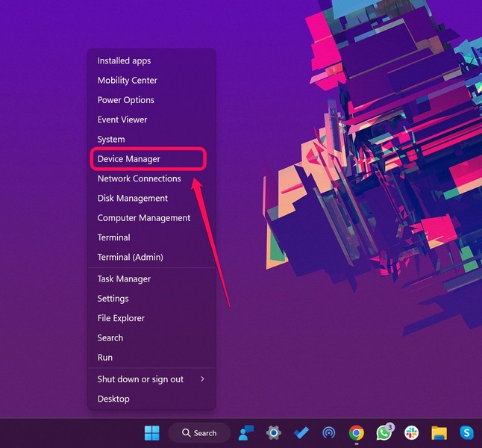Viewport: 482px width, 448px height.
Task: Choose Desktop at the menu bottom
Action: tap(113, 399)
